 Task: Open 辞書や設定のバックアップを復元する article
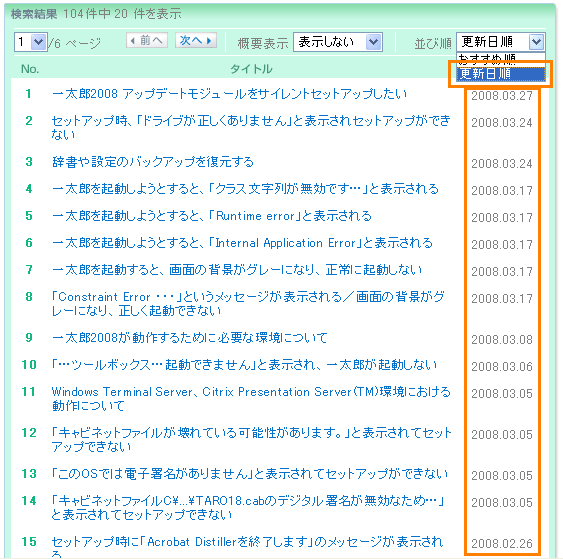[153, 162]
